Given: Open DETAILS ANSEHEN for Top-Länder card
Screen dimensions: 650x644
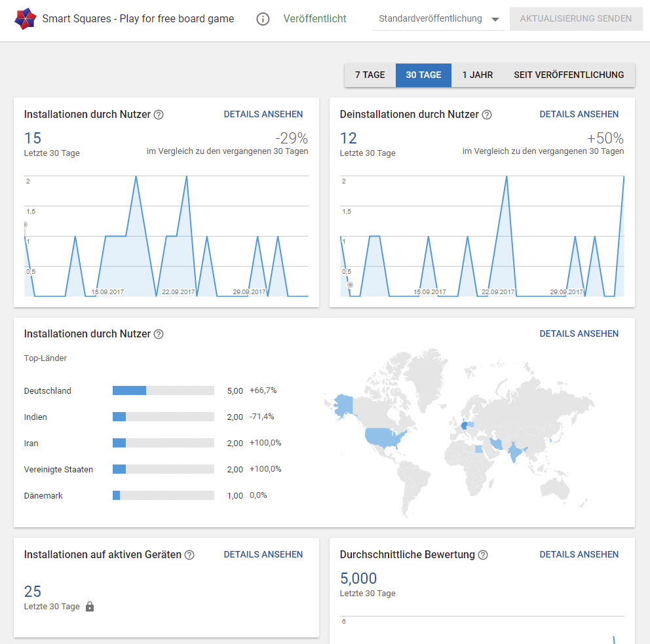Looking at the screenshot, I should (x=579, y=333).
